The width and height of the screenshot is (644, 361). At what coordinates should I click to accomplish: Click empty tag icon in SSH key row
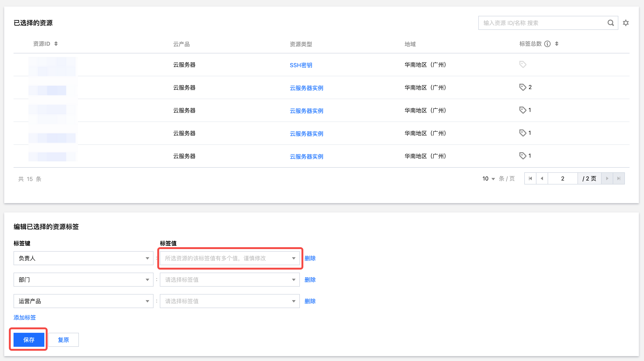[522, 64]
